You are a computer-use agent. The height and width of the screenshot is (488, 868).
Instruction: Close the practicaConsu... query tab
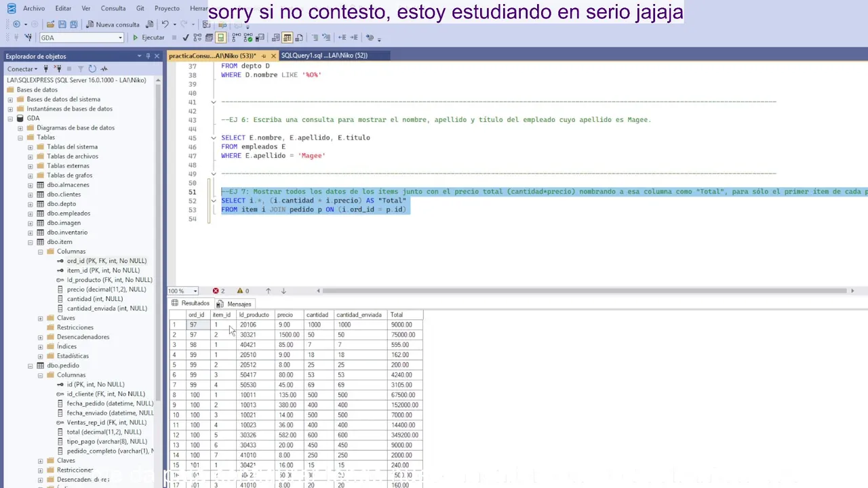[x=273, y=56]
